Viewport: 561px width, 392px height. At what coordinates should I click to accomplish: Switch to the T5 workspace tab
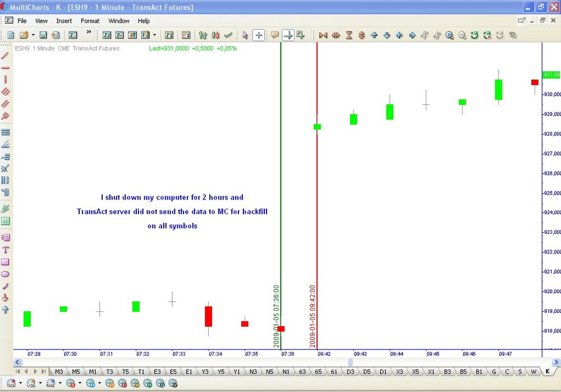pos(125,372)
